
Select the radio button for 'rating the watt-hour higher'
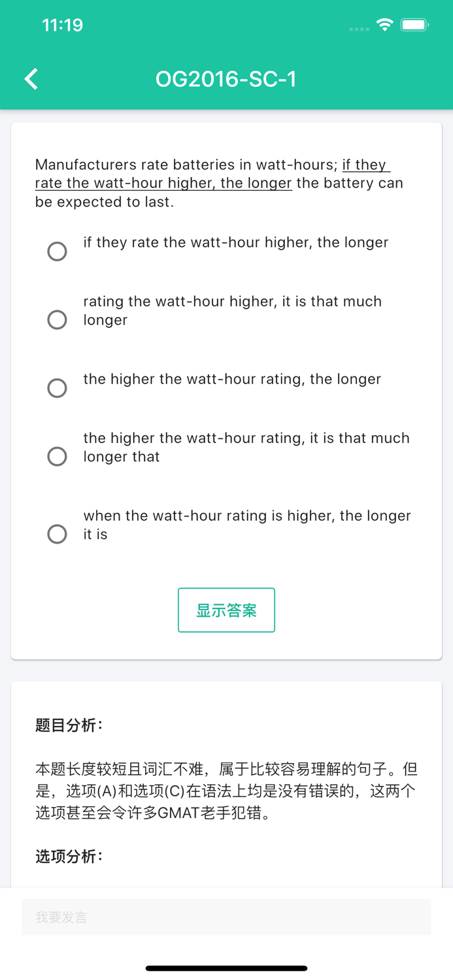tap(57, 319)
